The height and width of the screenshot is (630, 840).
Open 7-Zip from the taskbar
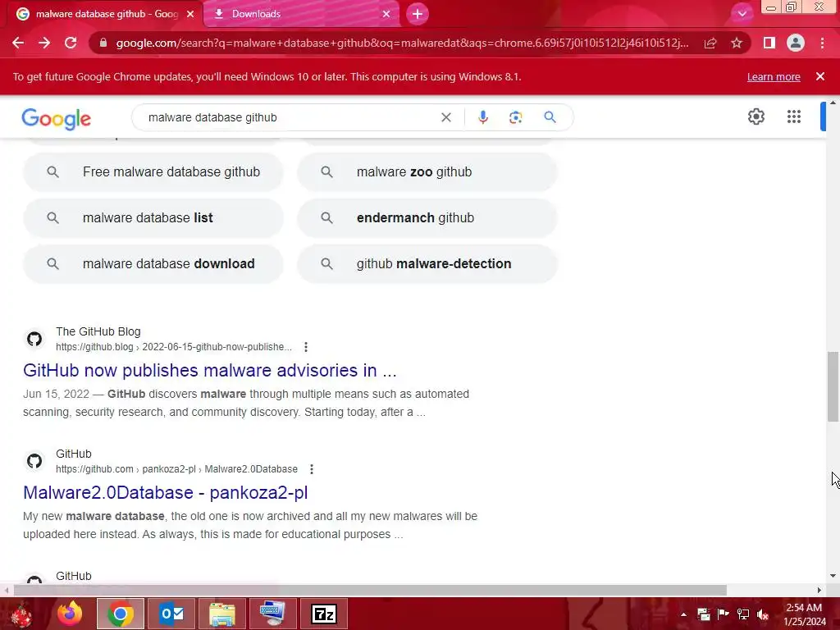click(x=323, y=614)
